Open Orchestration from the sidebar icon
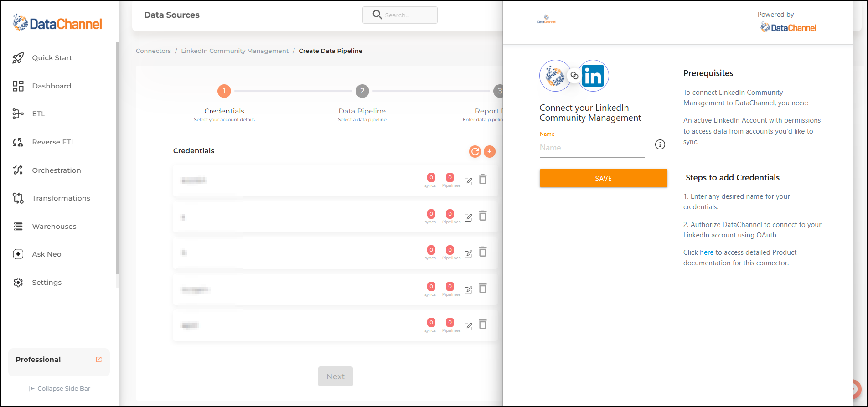868x407 pixels. point(18,170)
